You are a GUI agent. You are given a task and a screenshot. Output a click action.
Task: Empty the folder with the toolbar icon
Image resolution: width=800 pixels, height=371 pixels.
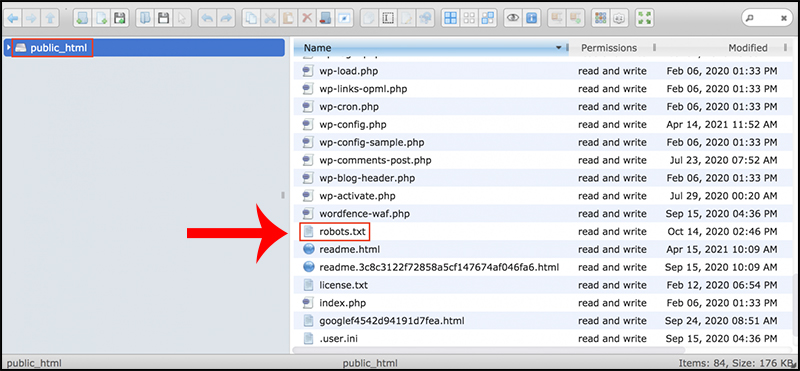(x=326, y=19)
